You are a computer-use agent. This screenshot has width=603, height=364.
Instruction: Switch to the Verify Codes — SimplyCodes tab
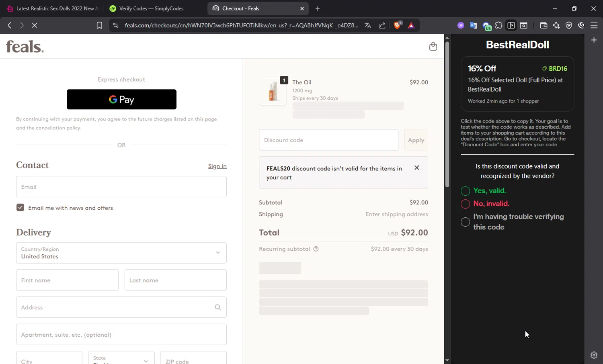pos(152,8)
